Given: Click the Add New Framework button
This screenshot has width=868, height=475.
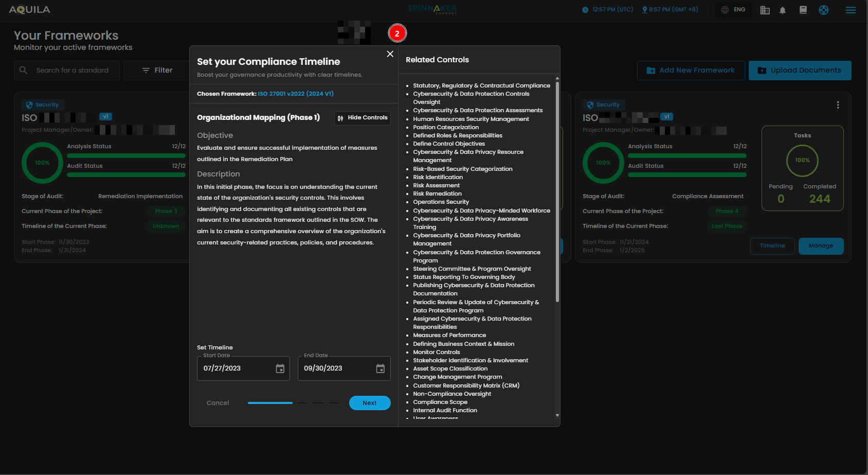Looking at the screenshot, I should click(691, 71).
